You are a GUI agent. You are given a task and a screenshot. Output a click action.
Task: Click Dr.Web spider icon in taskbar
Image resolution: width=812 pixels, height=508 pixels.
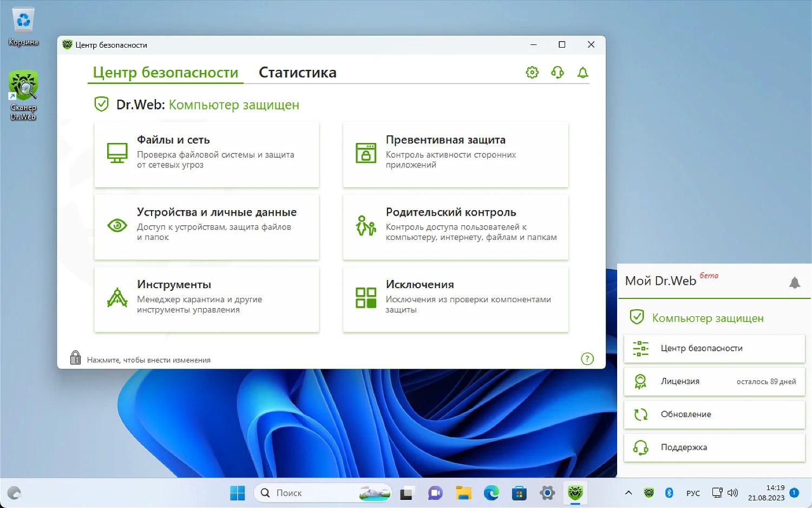coord(575,493)
